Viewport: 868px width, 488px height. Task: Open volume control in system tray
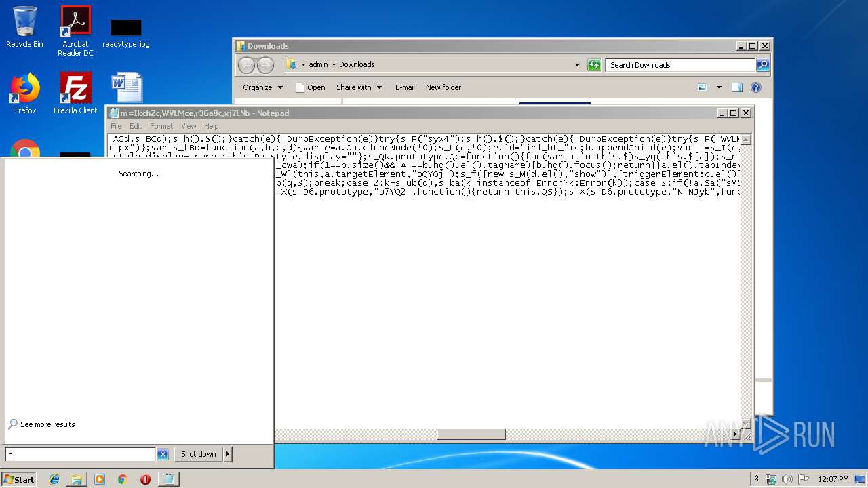[x=787, y=479]
